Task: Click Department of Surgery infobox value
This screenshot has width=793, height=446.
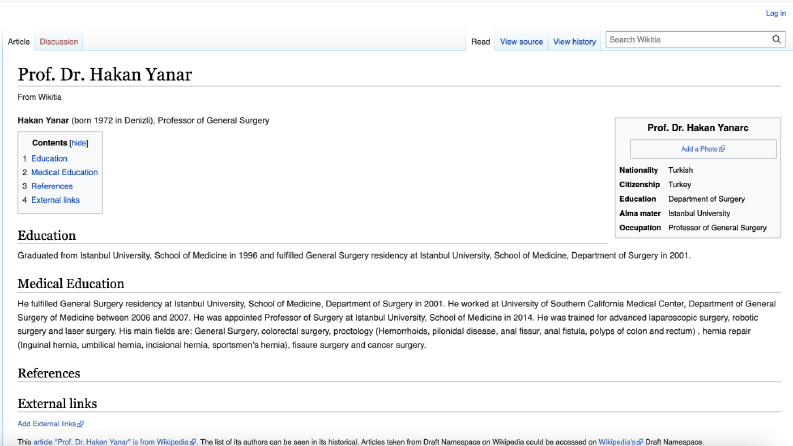Action: [x=707, y=199]
